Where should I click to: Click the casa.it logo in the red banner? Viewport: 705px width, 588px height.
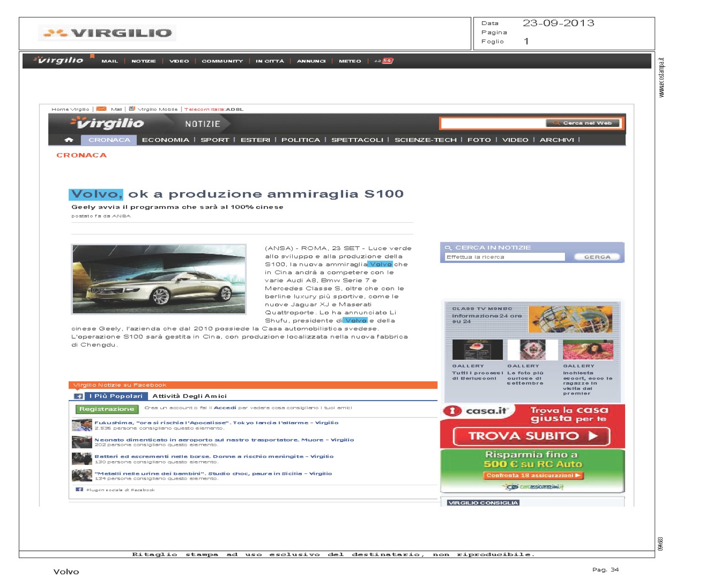click(x=477, y=411)
